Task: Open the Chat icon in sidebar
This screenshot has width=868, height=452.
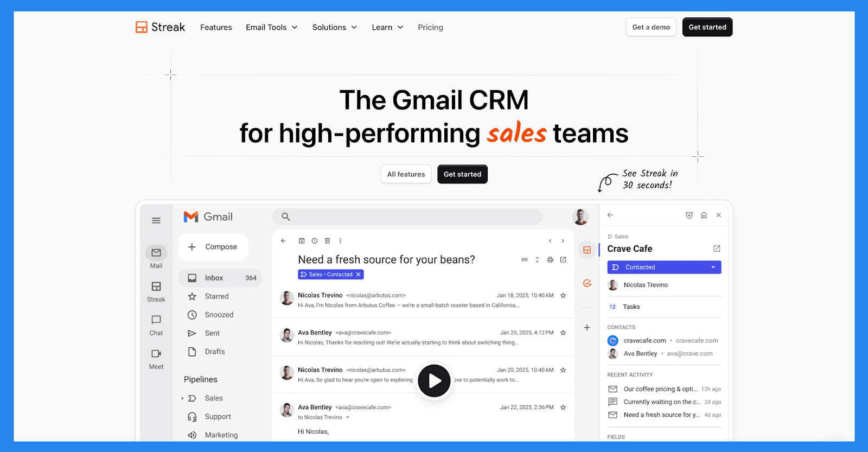Action: [156, 320]
